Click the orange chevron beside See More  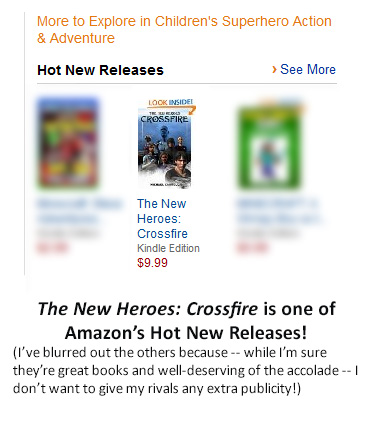[x=274, y=70]
